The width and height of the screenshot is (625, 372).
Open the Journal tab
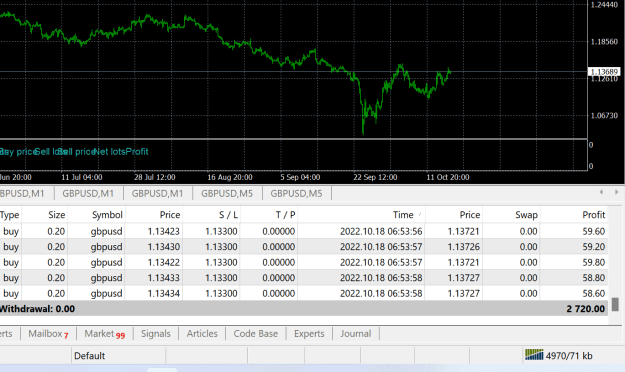(x=356, y=334)
